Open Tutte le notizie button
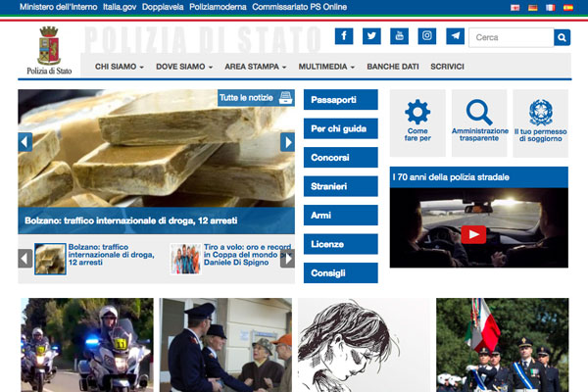This screenshot has height=392, width=588. pyautogui.click(x=256, y=98)
